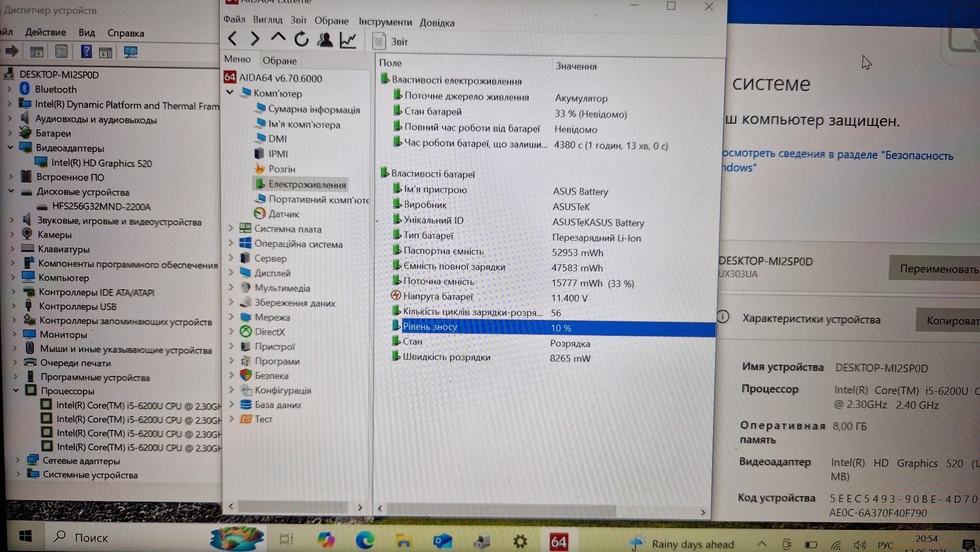Open the AIDA64 user manager icon
Screen dimensions: 980x552
[x=324, y=39]
